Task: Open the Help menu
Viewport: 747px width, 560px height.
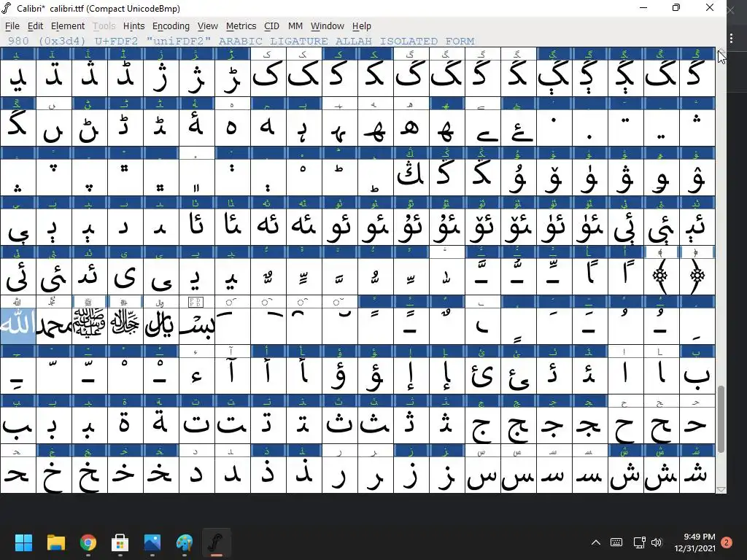Action: pos(362,26)
